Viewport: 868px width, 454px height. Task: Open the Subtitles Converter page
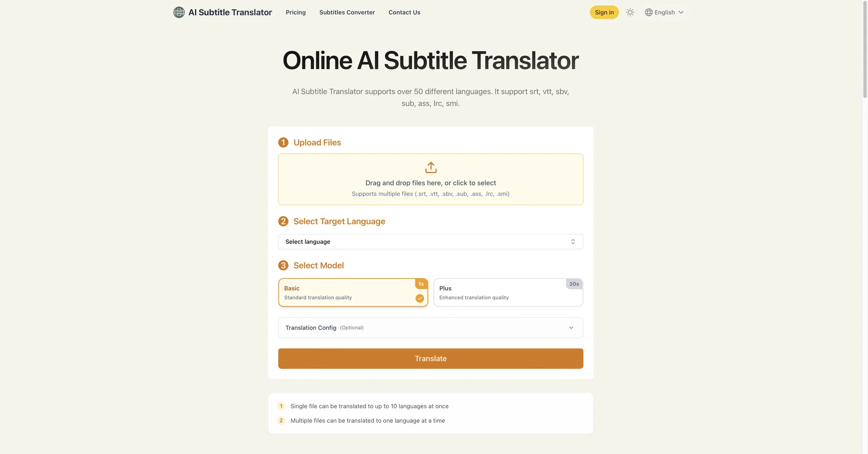click(x=347, y=12)
